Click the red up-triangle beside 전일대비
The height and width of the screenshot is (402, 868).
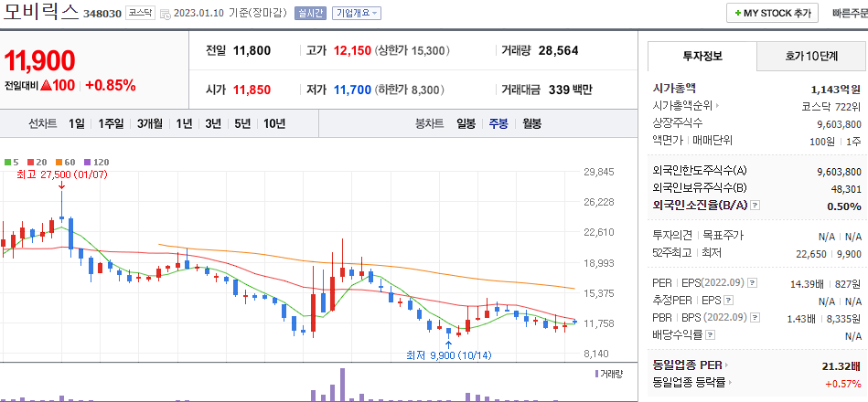[x=47, y=85]
